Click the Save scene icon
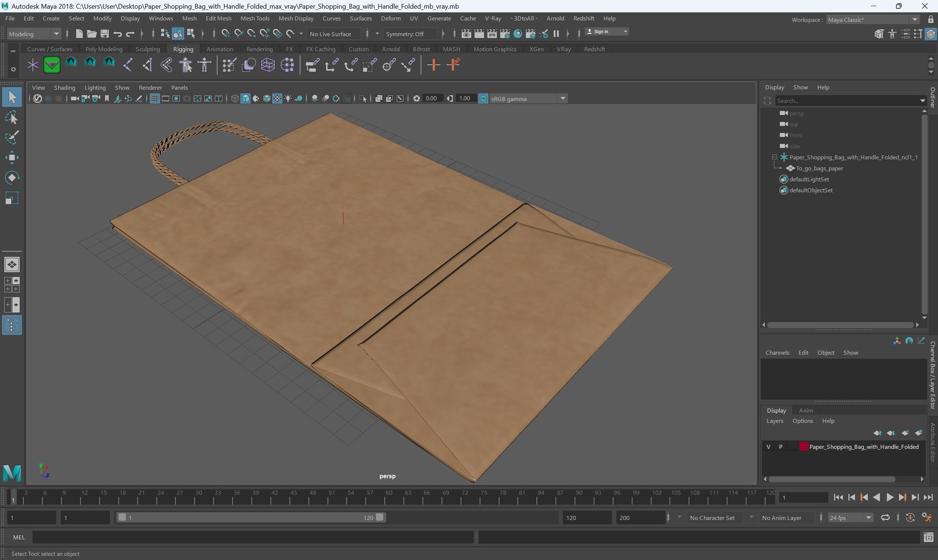The height and width of the screenshot is (560, 938). click(104, 34)
